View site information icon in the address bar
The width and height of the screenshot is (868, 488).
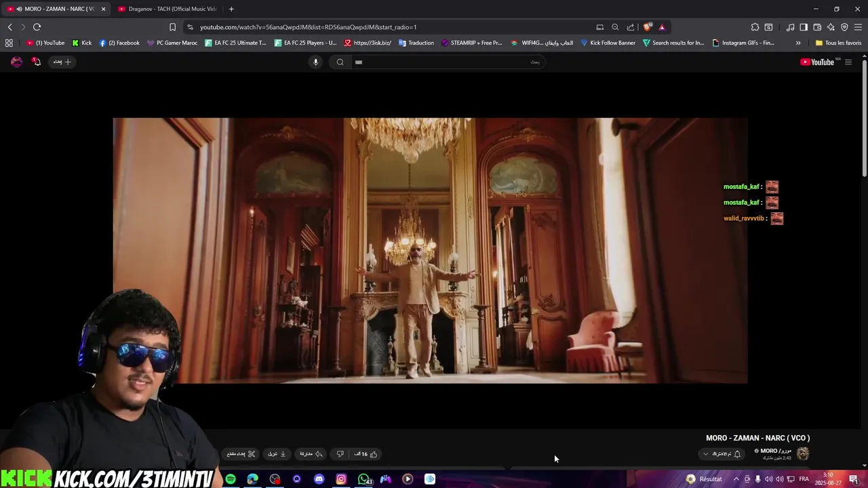pyautogui.click(x=190, y=27)
